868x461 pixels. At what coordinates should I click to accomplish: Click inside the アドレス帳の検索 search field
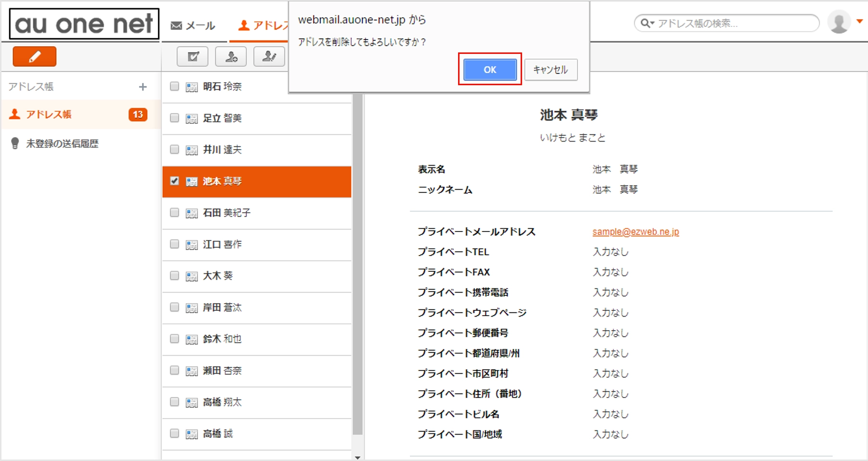[722, 23]
